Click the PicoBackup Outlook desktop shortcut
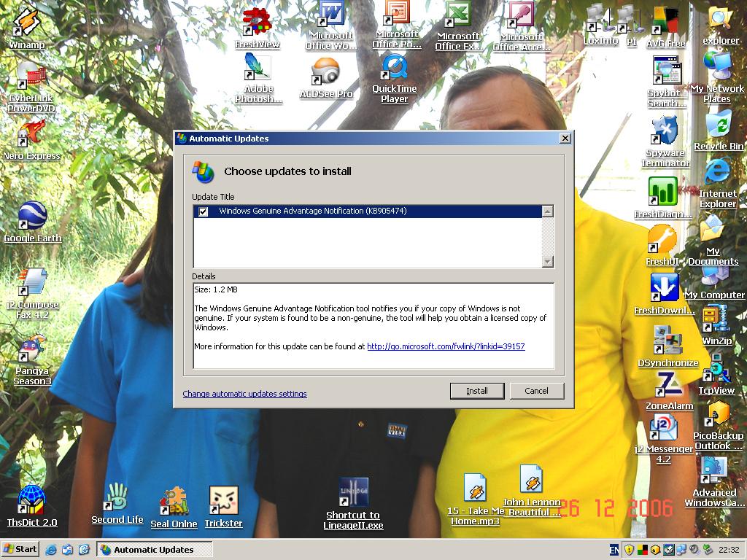Image resolution: width=747 pixels, height=560 pixels. 719,425
